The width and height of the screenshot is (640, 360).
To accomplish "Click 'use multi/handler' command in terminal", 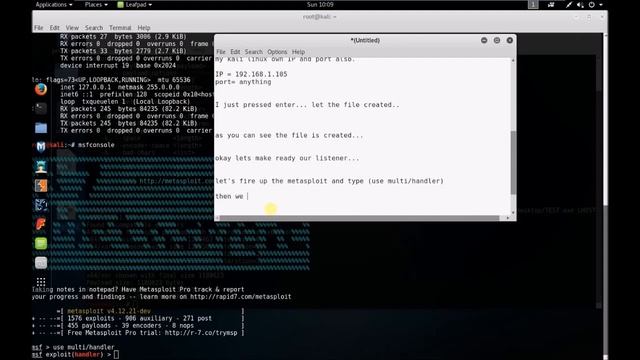I will [x=84, y=347].
